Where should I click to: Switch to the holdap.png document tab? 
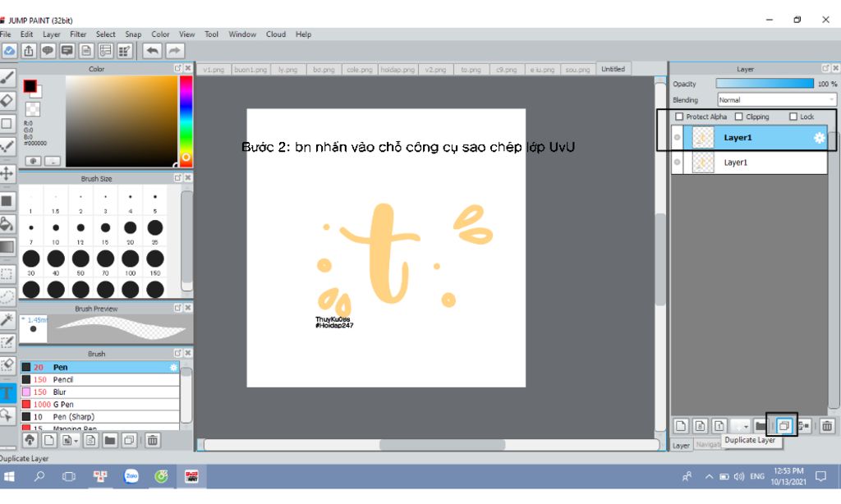398,70
